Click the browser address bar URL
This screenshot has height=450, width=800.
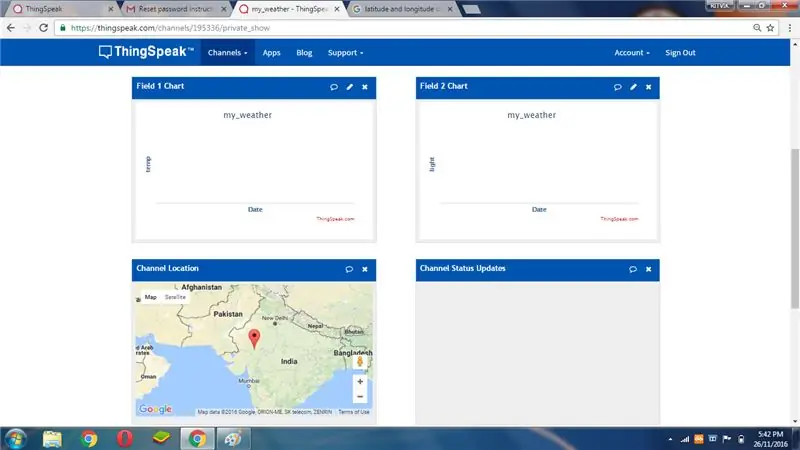[170, 28]
